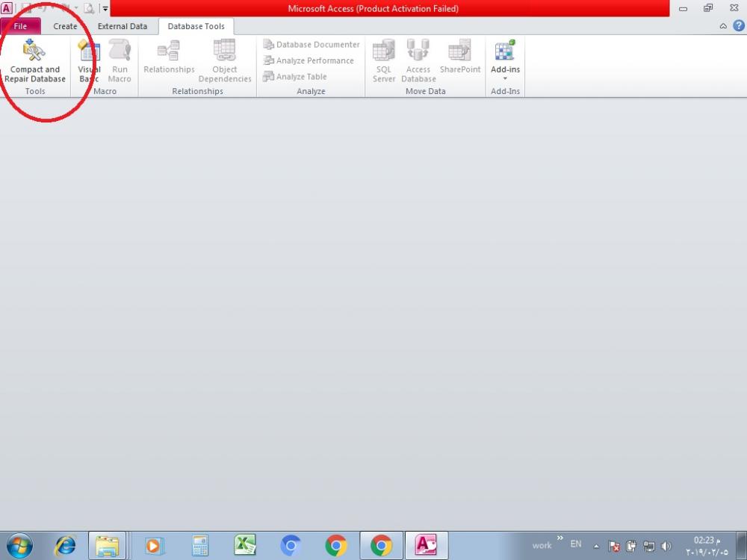Launch Internet Explorer from taskbar
The image size is (747, 560).
coord(65,546)
